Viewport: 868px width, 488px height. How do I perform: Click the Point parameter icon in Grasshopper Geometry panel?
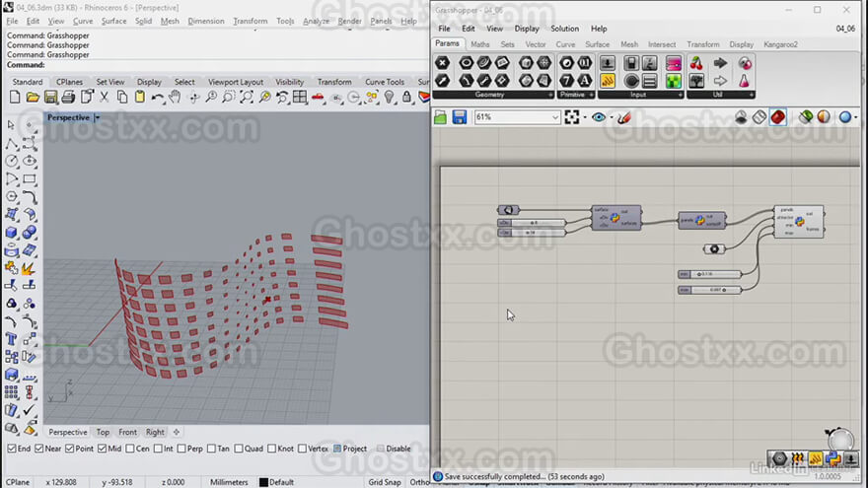(x=442, y=62)
